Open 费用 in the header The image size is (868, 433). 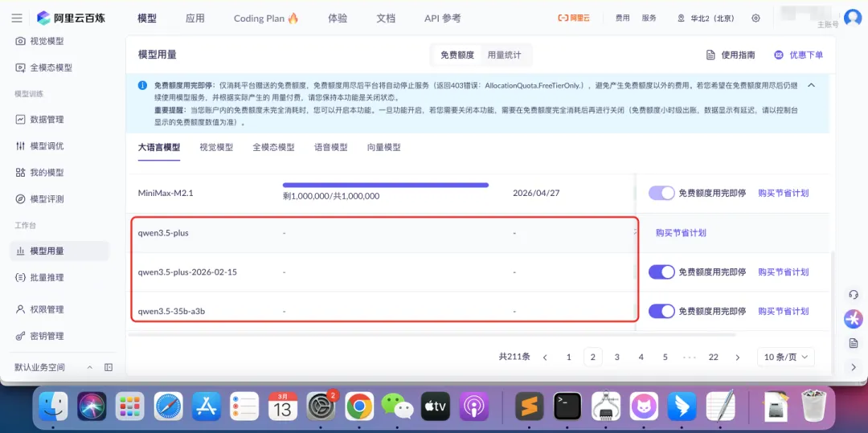[x=622, y=18]
